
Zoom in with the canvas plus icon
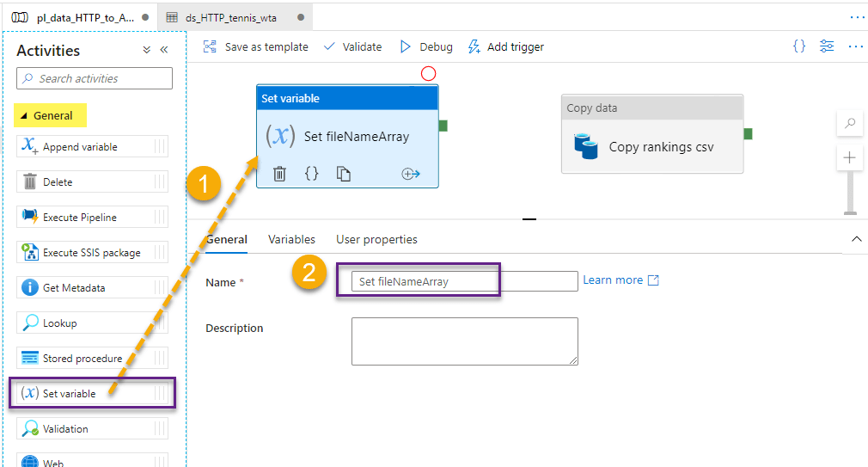coord(850,157)
